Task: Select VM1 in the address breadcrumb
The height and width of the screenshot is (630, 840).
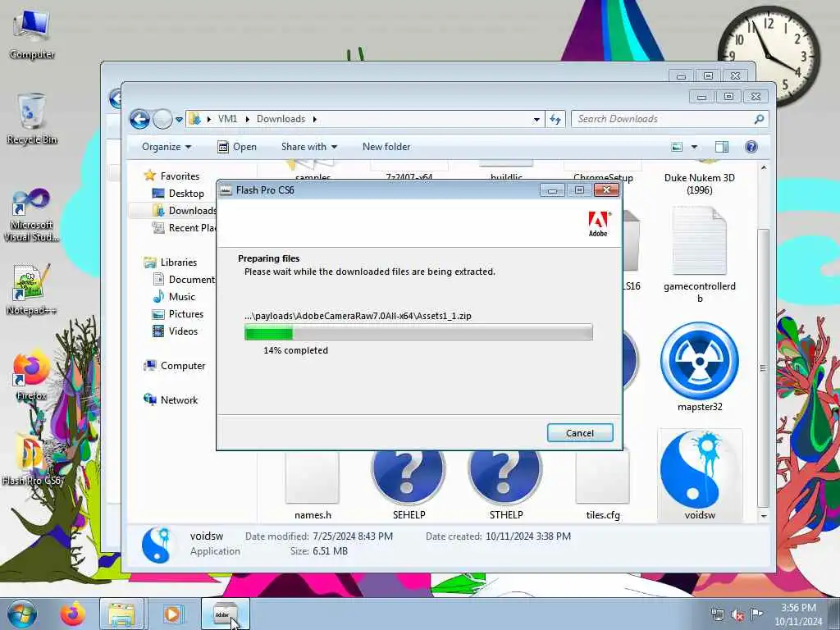Action: click(227, 119)
